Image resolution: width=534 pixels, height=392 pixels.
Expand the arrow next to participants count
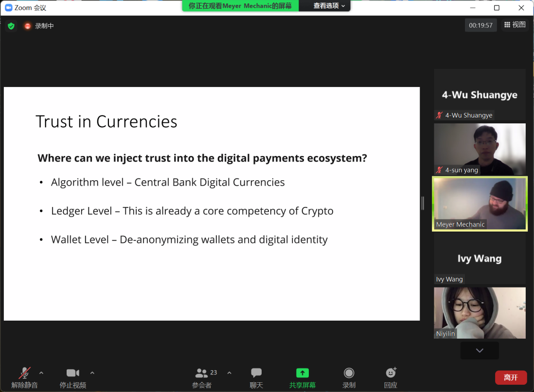(230, 373)
